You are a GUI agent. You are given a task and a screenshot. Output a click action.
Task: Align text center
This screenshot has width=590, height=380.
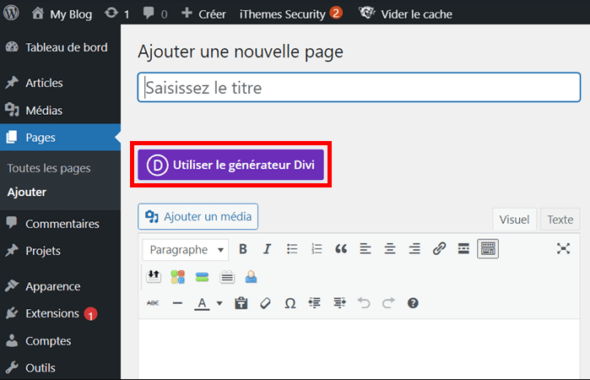coord(390,249)
